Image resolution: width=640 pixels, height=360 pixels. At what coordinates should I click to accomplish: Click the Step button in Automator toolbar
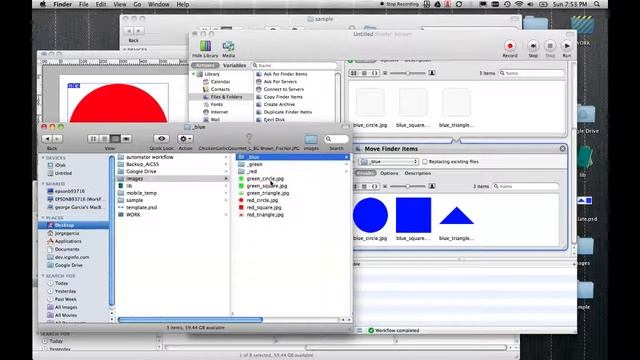click(533, 46)
